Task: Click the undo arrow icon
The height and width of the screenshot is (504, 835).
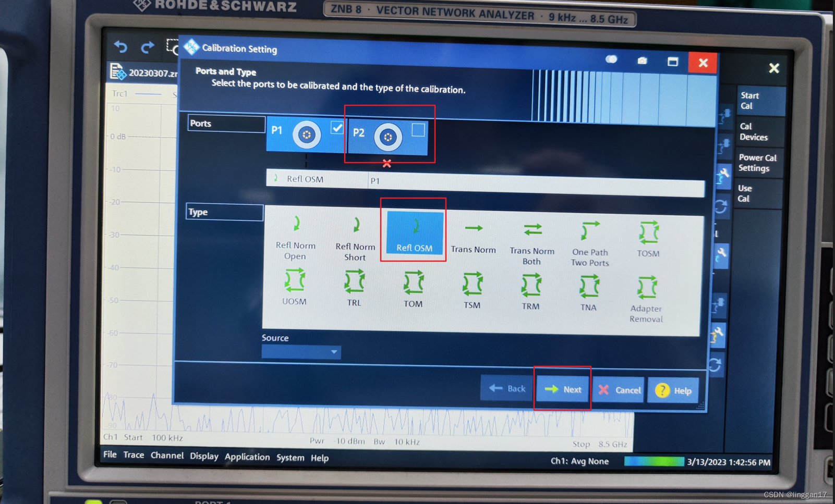Action: 121,47
